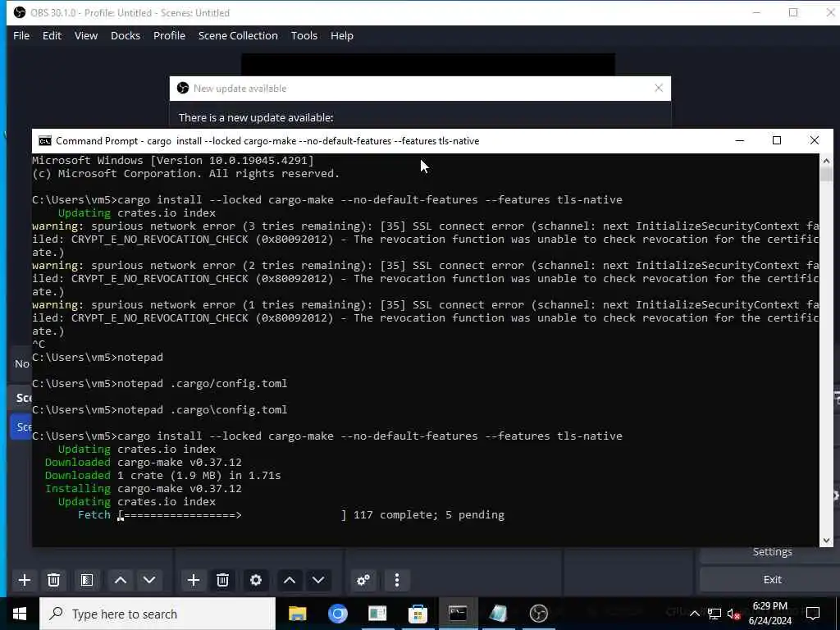Switch to the Notepad taskbar icon
The image size is (840, 630).
click(x=498, y=614)
